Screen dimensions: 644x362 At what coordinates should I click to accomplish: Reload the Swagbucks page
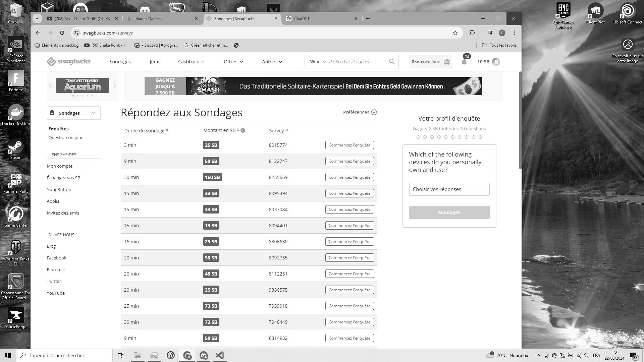(62, 33)
